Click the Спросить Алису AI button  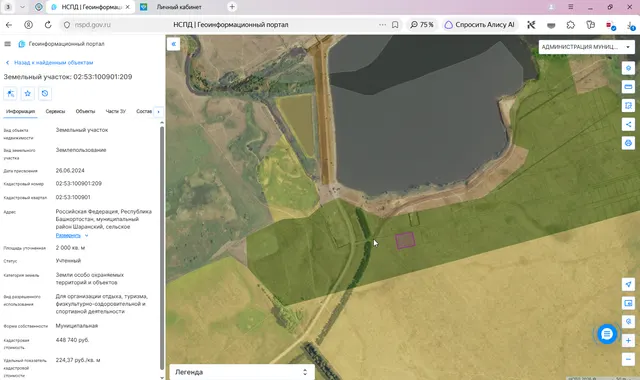point(480,25)
